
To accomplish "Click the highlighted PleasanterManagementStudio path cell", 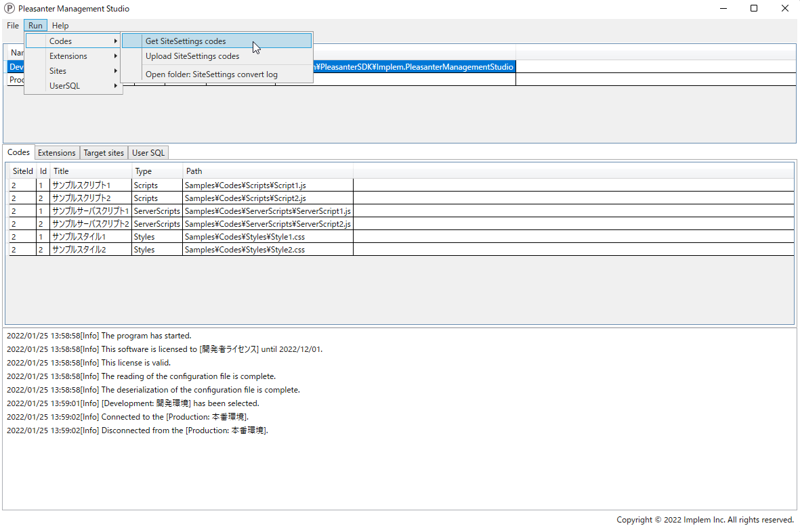I will click(x=415, y=67).
